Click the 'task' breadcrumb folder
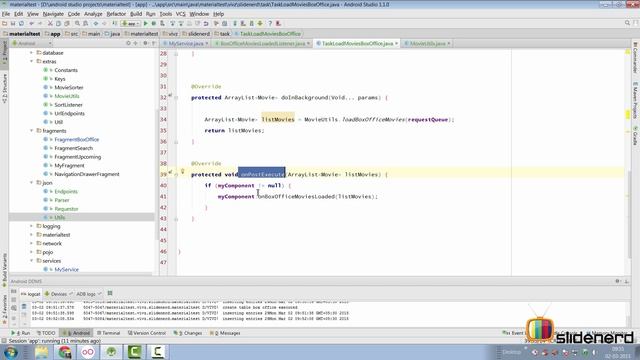640x360 pixels. (x=222, y=34)
